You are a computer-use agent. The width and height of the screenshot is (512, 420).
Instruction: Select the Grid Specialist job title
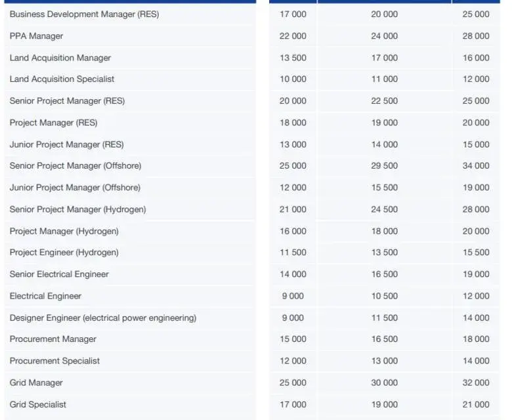(38, 404)
